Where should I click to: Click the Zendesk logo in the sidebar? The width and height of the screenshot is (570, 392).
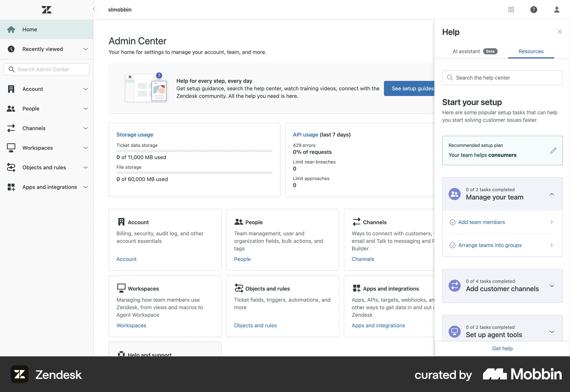tap(46, 10)
